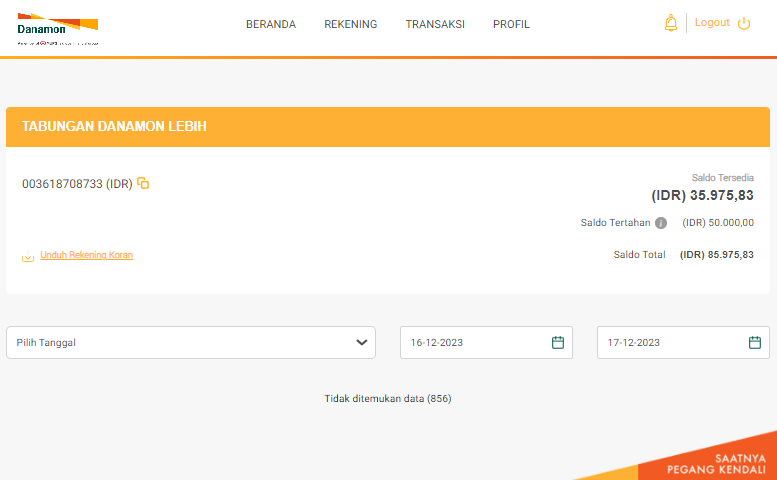Click the Saldo Tersedia label
This screenshot has height=480, width=777.
point(722,177)
